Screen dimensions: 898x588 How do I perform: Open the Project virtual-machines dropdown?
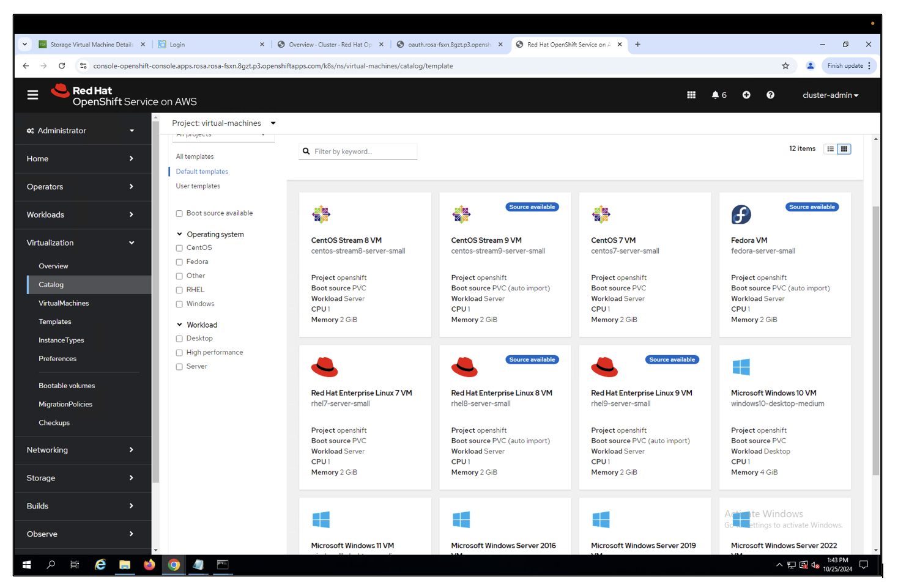pos(224,123)
